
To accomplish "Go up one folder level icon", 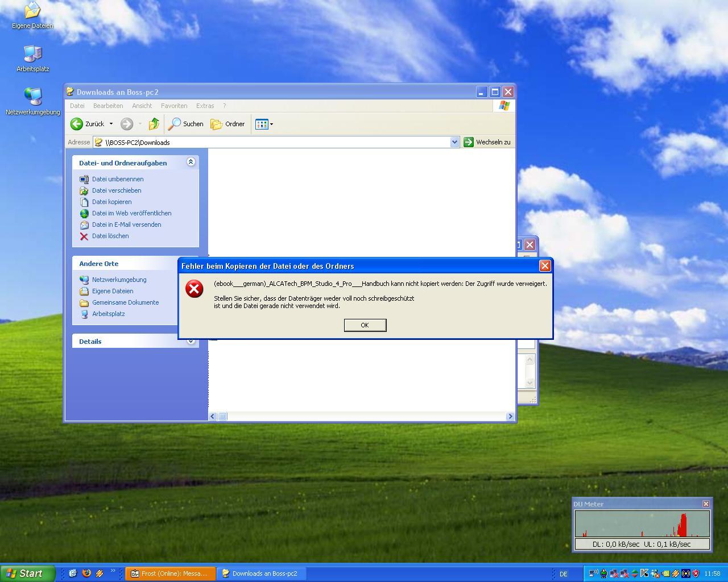I will (x=154, y=124).
